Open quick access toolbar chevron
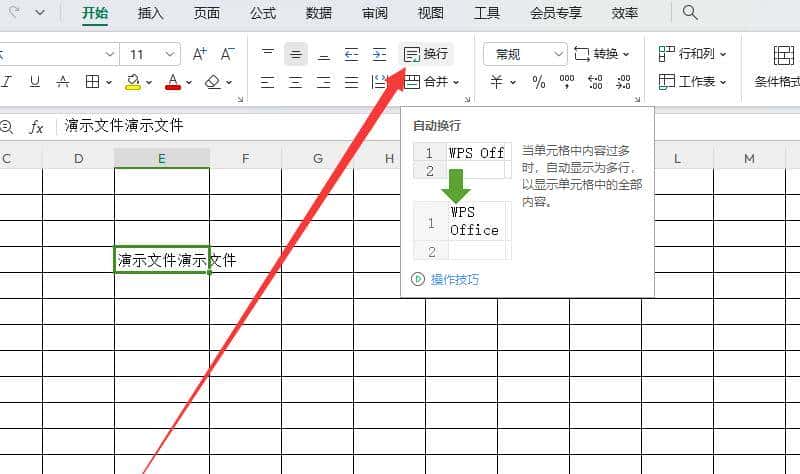 point(40,12)
